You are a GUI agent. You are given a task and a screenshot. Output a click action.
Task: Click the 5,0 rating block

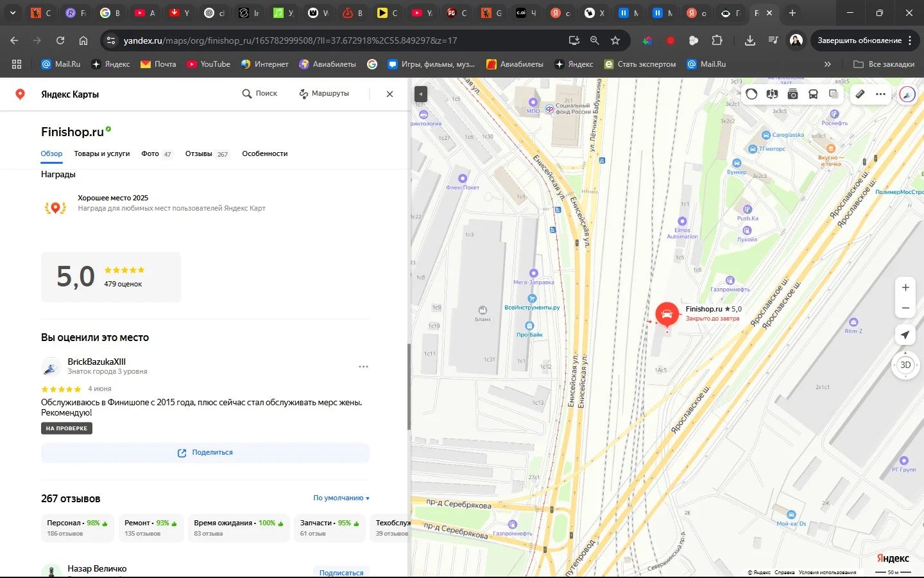coord(111,277)
